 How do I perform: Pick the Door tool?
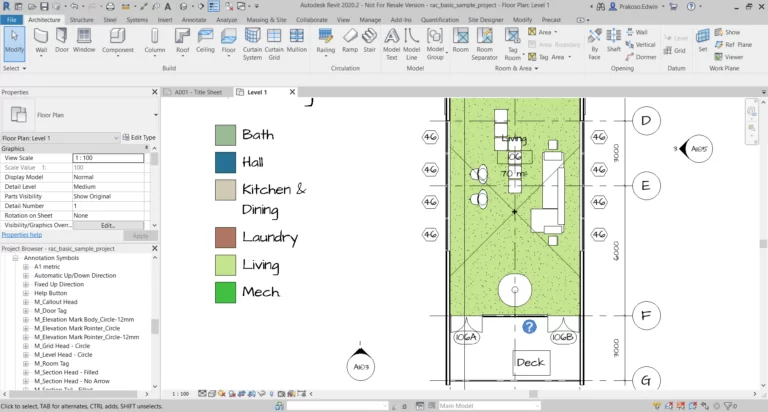[62, 41]
